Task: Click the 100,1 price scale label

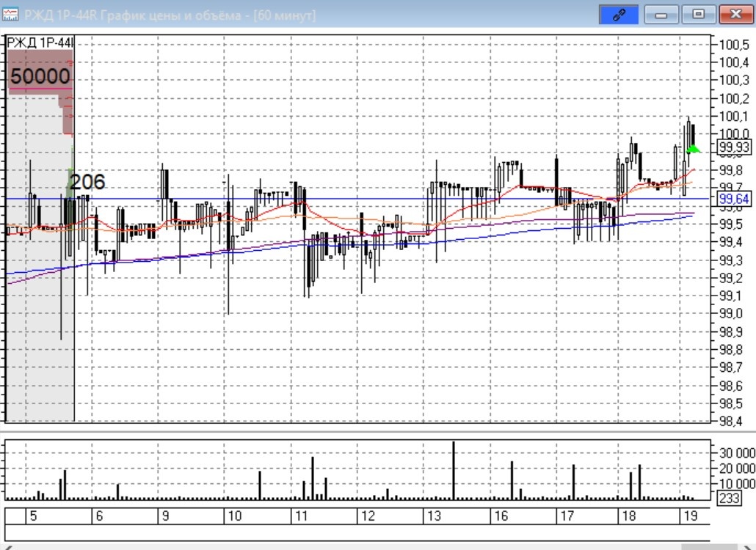Action: click(x=734, y=116)
